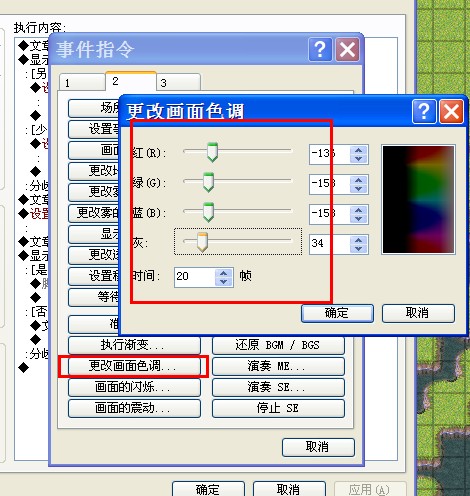
Task: Decrease the 绿(G) value with down arrow
Action: (359, 189)
